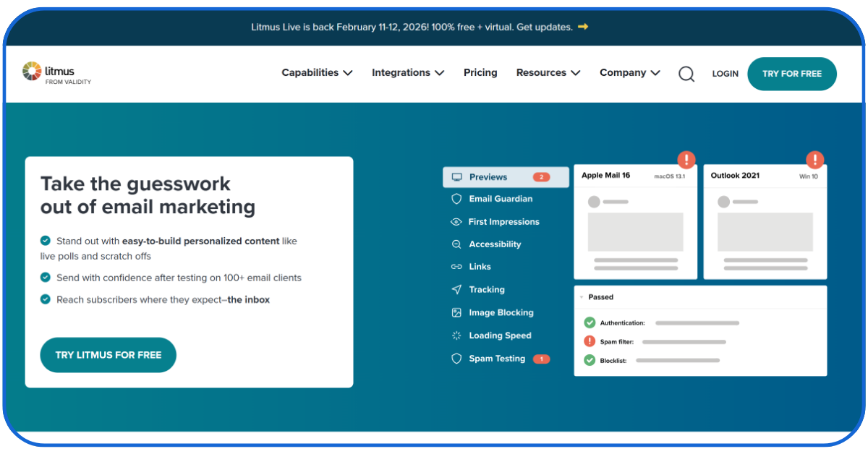The height and width of the screenshot is (454, 868).
Task: Click the green check next to Blocklist
Action: click(590, 360)
